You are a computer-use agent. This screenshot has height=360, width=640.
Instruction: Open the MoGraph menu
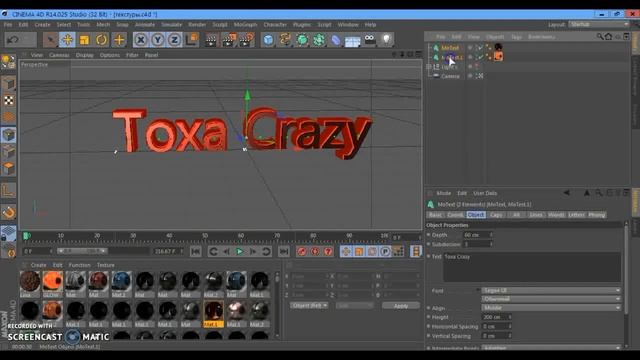(245, 25)
